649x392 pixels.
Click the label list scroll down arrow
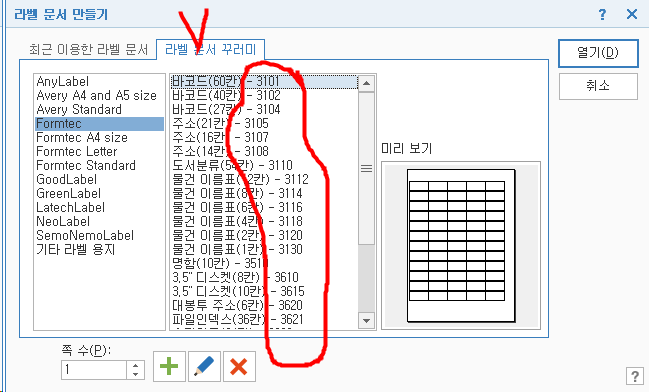point(366,320)
